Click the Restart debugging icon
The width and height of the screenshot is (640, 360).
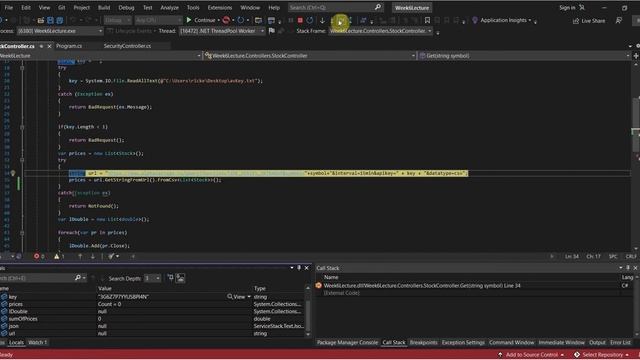point(310,20)
